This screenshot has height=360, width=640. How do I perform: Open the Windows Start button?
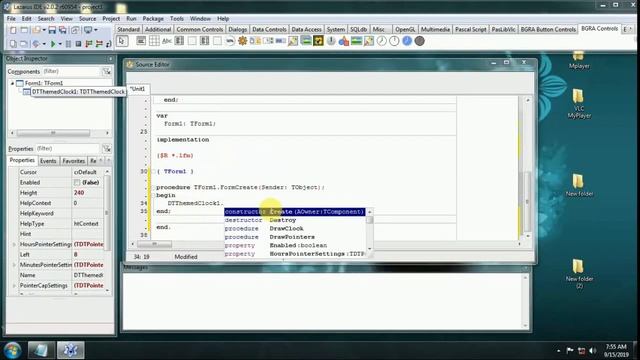(12, 350)
